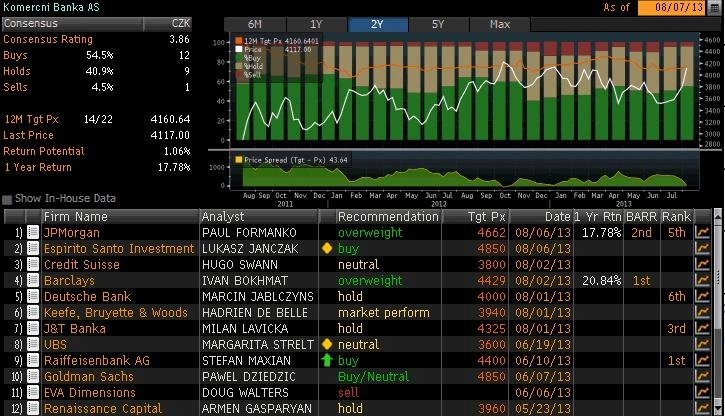This screenshot has height=416, width=725.
Task: Show chart icon for Espirito Santo row
Action: pyautogui.click(x=702, y=249)
